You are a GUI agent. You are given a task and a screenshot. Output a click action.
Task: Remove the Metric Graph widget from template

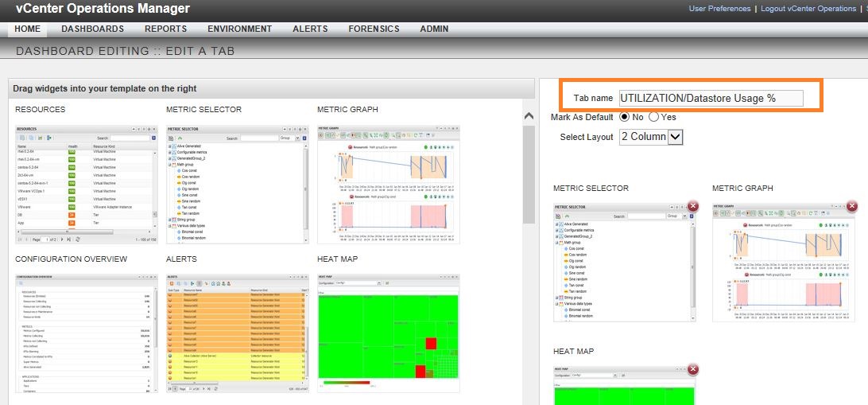(852, 206)
